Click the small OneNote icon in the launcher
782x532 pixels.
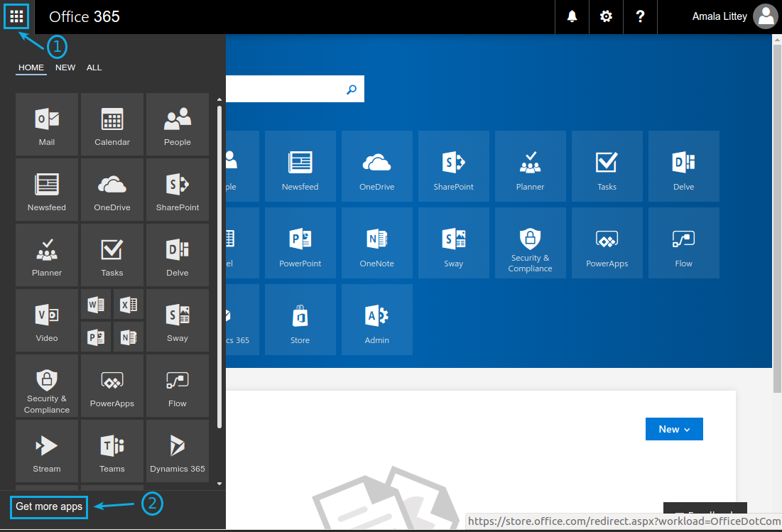pyautogui.click(x=129, y=337)
